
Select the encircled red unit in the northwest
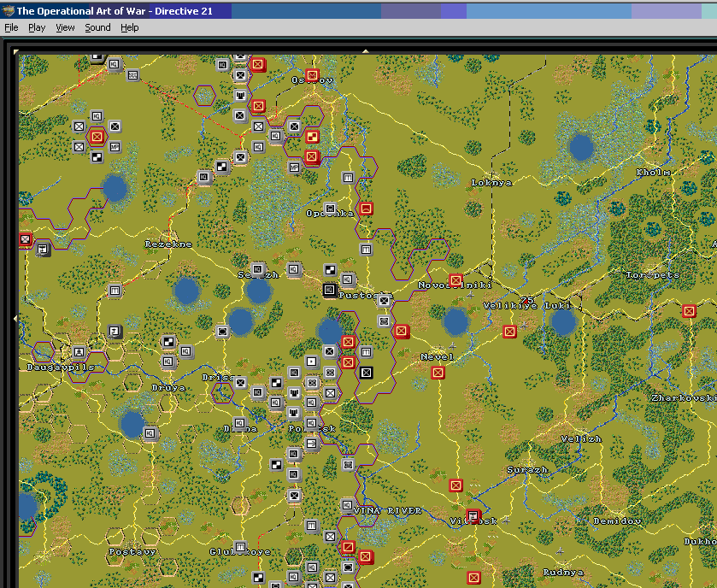tap(97, 136)
